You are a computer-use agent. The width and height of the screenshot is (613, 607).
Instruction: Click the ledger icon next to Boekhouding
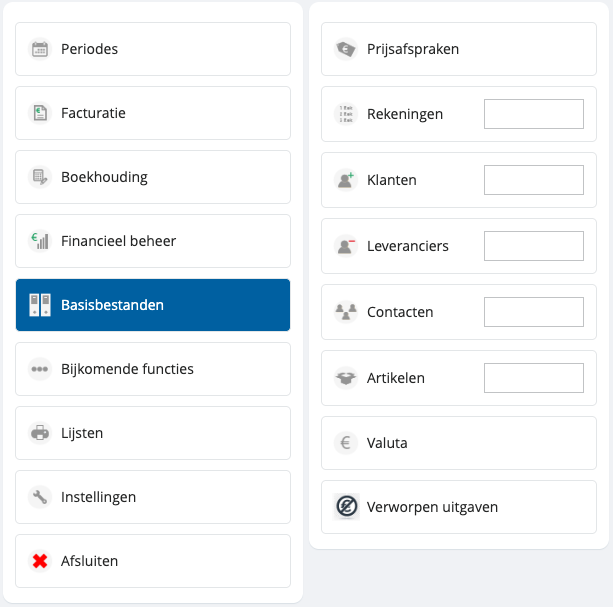[x=40, y=177]
